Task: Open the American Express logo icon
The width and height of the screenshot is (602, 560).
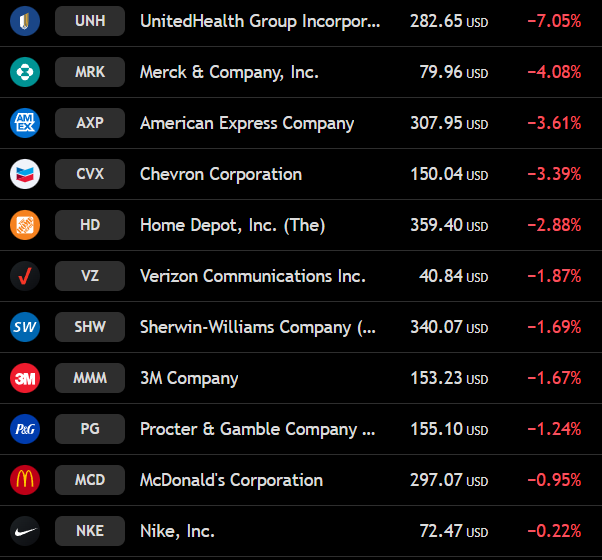Action: click(x=25, y=123)
